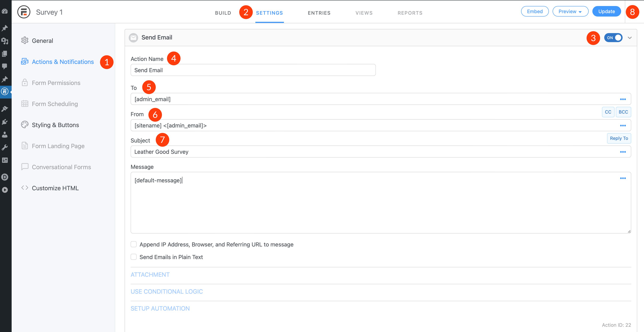This screenshot has width=644, height=332.
Task: Enable Append IP Address to message
Action: pyautogui.click(x=134, y=244)
